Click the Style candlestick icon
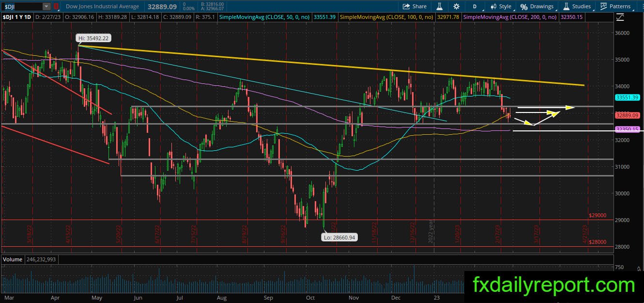This screenshot has width=644, height=303. (x=493, y=6)
